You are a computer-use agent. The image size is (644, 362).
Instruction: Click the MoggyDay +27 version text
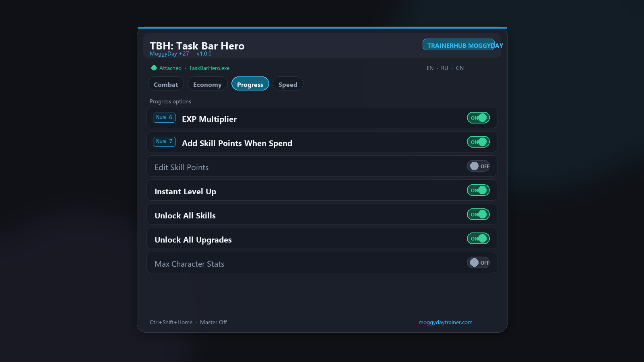180,53
